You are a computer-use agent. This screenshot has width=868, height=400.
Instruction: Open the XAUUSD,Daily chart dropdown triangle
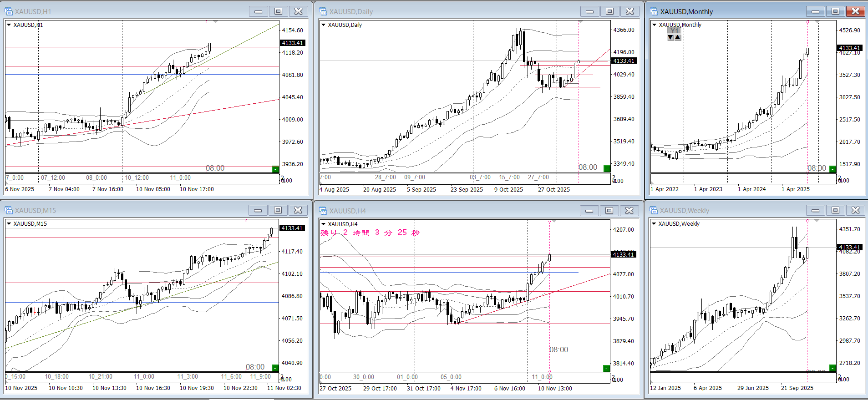tap(323, 25)
